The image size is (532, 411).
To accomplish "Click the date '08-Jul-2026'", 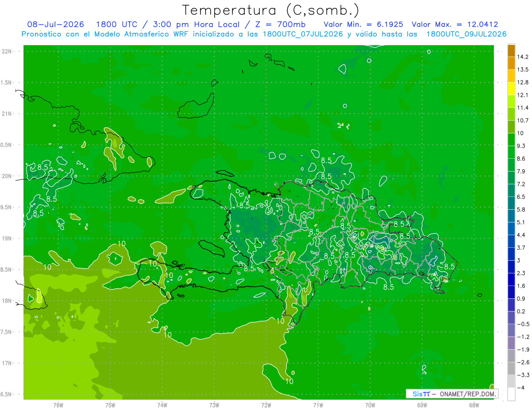I will [55, 25].
